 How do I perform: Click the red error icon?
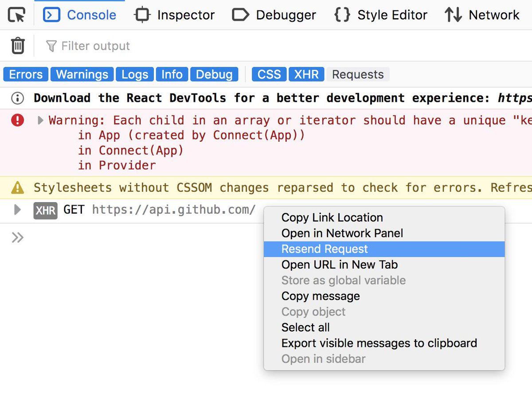(18, 120)
